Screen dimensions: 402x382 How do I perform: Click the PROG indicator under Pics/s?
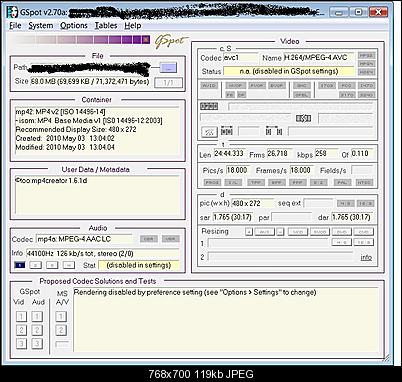coord(212,183)
